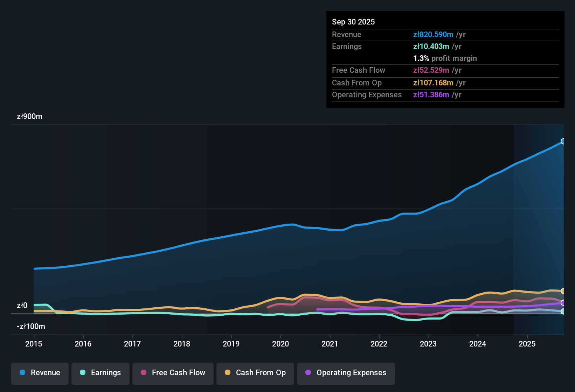575x392 pixels.
Task: Click the teal Earnings legend dot
Action: 83,373
